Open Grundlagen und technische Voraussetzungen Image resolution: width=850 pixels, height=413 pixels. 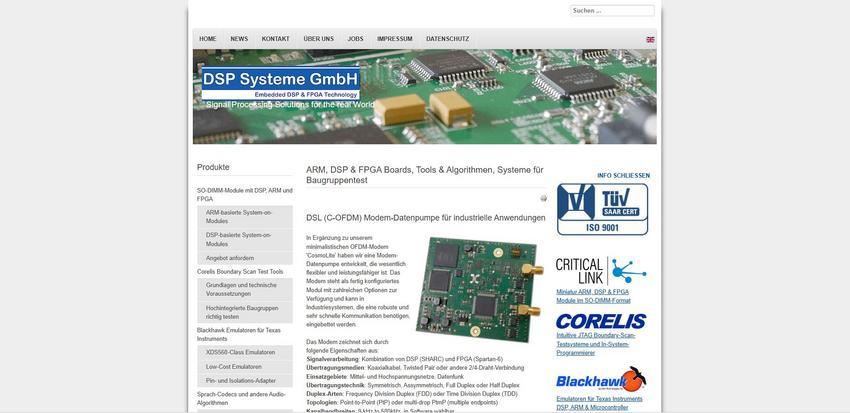[244, 289]
